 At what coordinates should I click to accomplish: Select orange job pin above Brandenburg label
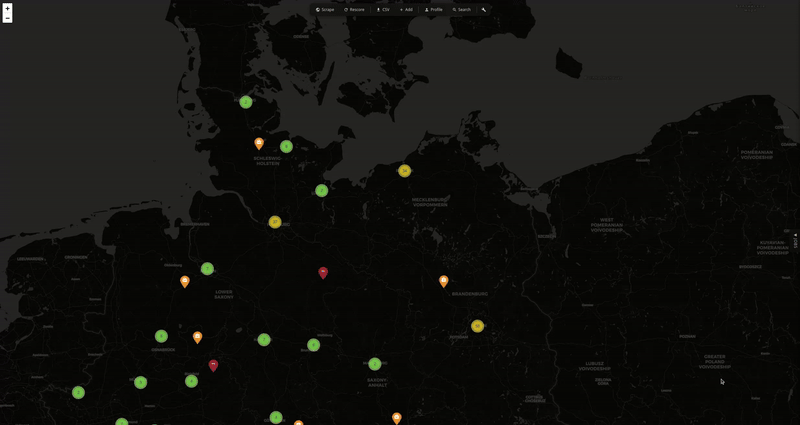444,281
